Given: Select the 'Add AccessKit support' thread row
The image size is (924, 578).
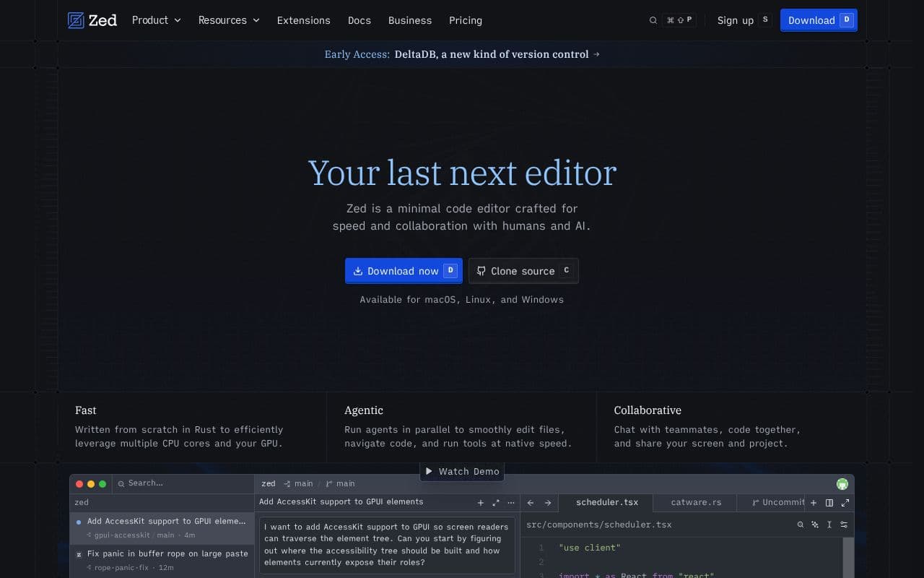Looking at the screenshot, I should point(162,528).
